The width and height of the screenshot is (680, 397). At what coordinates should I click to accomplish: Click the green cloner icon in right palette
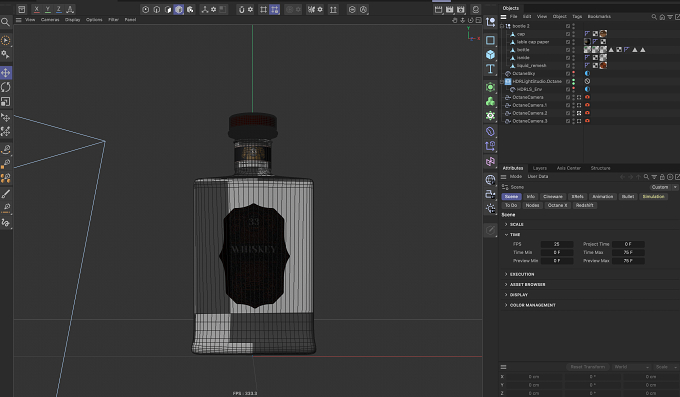[x=490, y=101]
